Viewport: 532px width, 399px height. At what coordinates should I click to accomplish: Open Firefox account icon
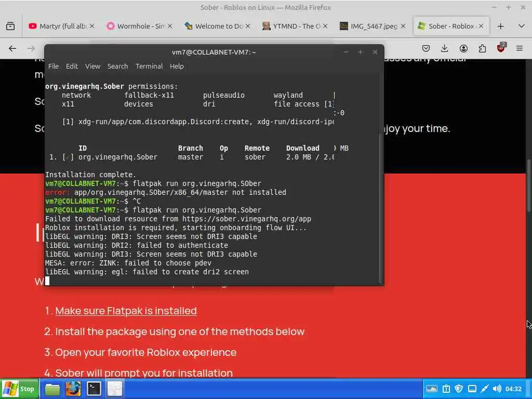pos(463,48)
